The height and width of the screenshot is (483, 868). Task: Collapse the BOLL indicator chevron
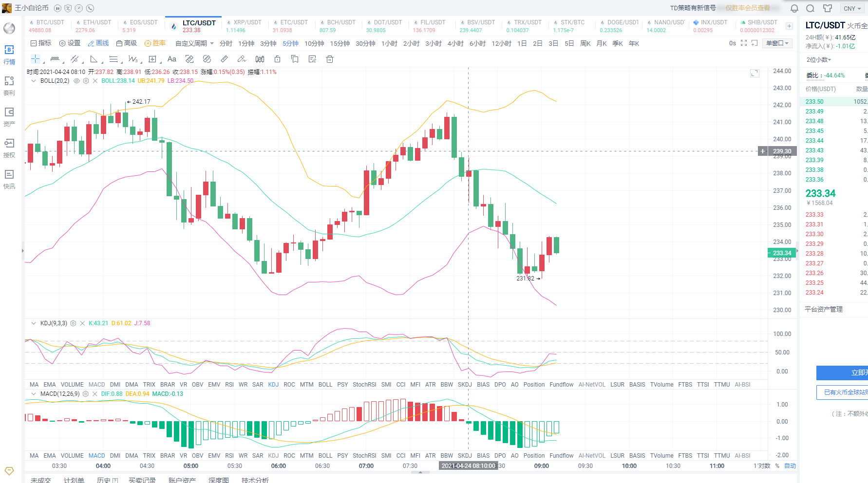pos(34,81)
